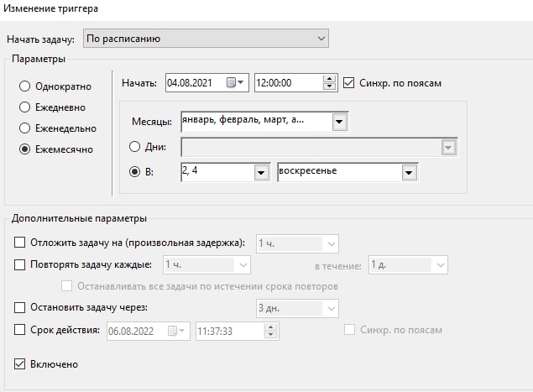Click the 'Параметры' group label
This screenshot has height=392, width=533.
point(39,59)
